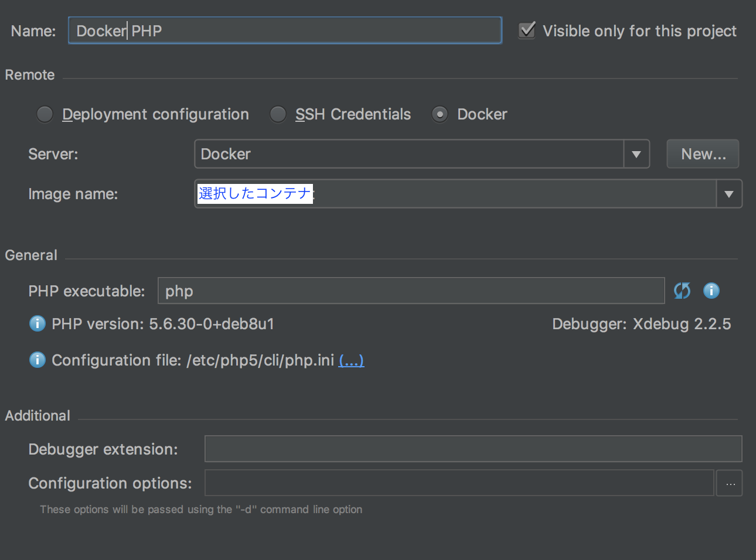Open phpinfo via info icon beside PHP executable
Image resolution: width=756 pixels, height=560 pixels.
pos(711,291)
